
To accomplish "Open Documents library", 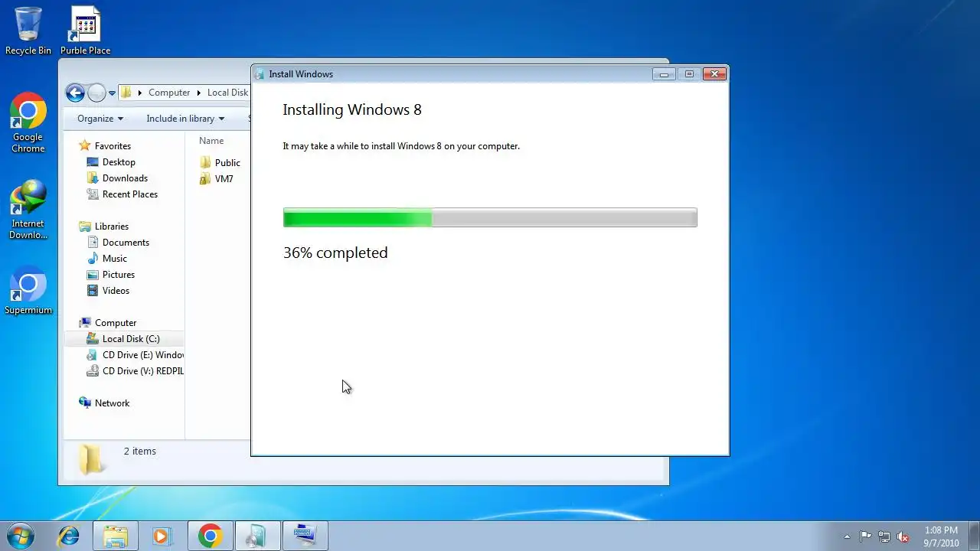I will coord(126,243).
